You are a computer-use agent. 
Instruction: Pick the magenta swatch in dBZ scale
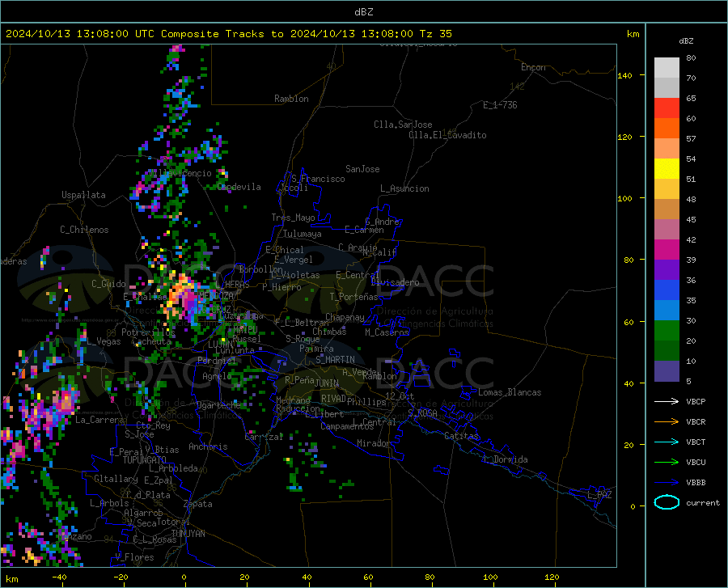pyautogui.click(x=667, y=250)
